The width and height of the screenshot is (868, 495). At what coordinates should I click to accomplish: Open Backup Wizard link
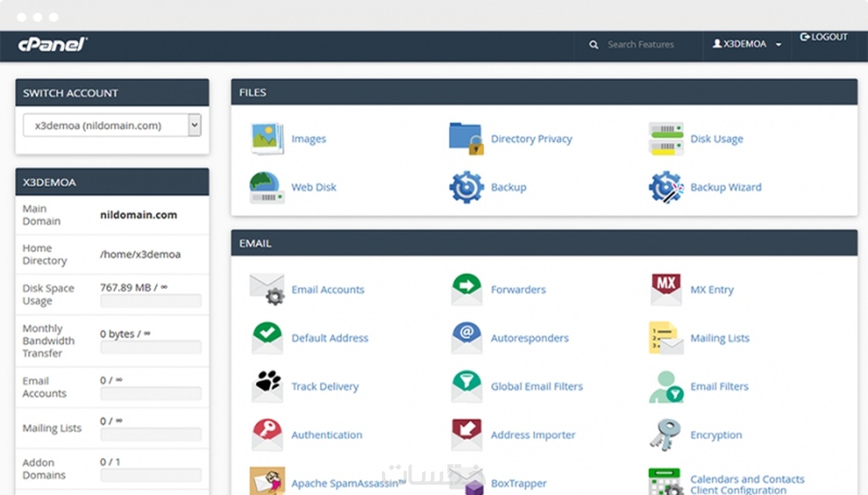pyautogui.click(x=726, y=187)
